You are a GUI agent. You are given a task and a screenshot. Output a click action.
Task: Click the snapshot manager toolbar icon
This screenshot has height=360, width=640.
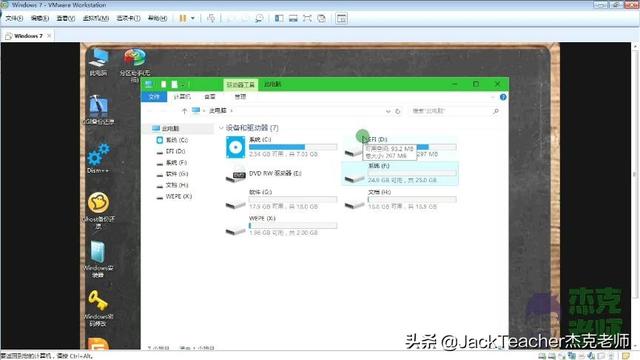pos(259,18)
